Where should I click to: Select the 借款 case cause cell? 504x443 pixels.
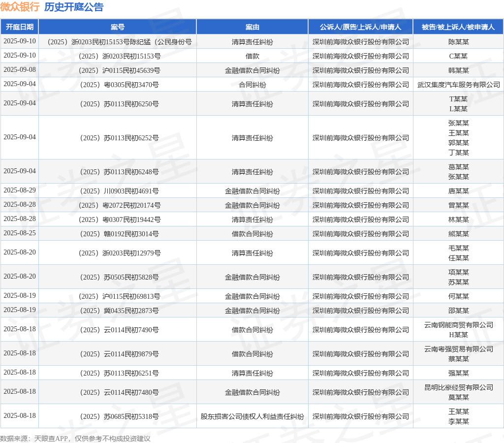(x=252, y=56)
